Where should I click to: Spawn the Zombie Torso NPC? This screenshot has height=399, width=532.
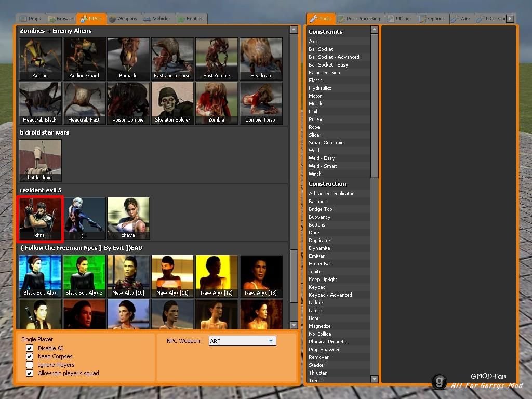[x=261, y=103]
